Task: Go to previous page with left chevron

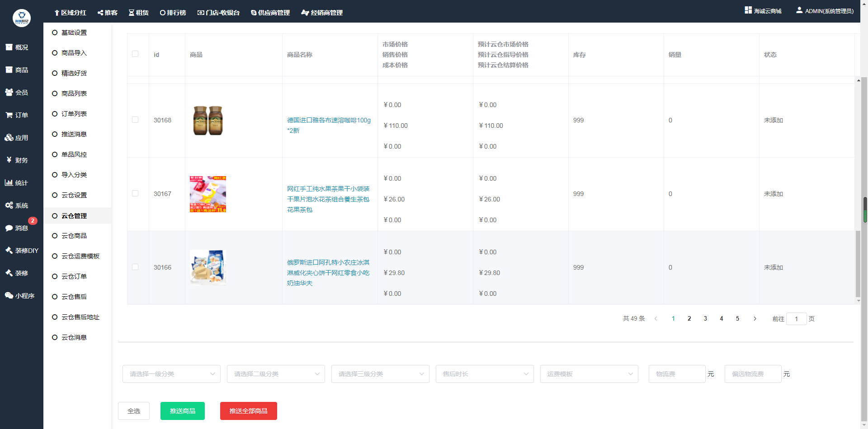Action: [x=656, y=318]
